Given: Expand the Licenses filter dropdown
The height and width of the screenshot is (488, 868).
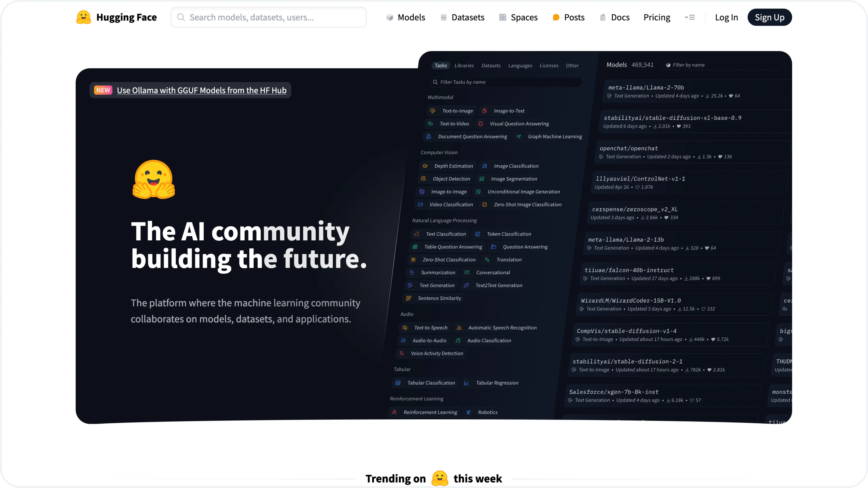Looking at the screenshot, I should point(548,65).
